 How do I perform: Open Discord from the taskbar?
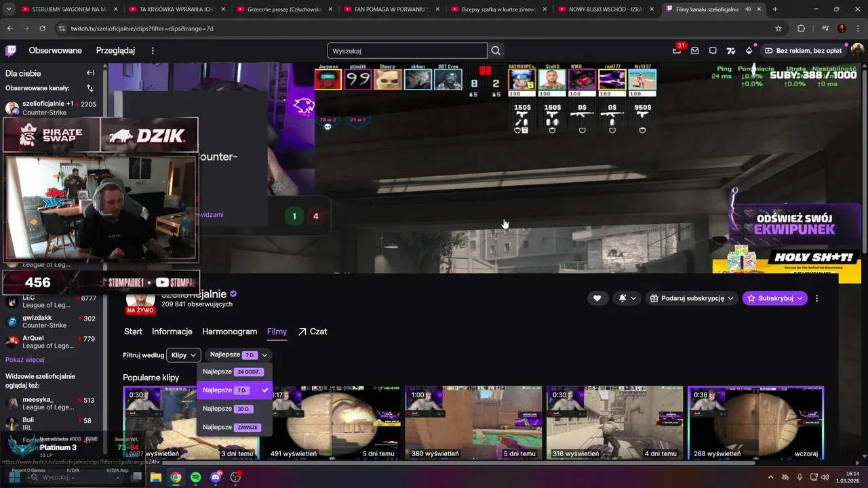coord(216,477)
